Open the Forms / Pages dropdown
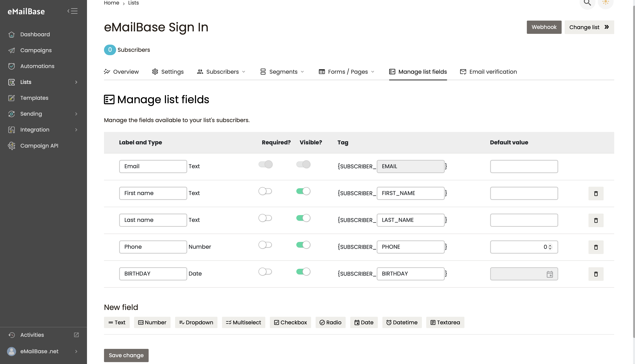Image resolution: width=635 pixels, height=364 pixels. pos(346,72)
